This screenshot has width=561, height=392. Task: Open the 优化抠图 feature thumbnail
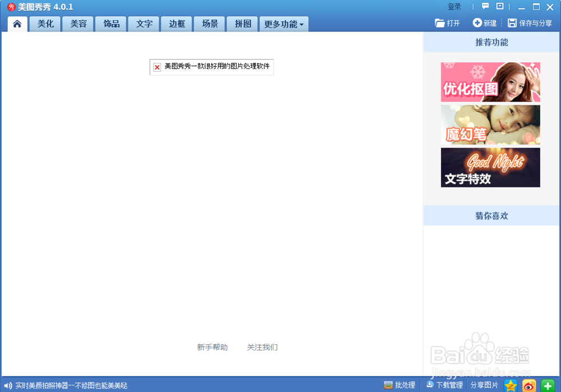(490, 82)
